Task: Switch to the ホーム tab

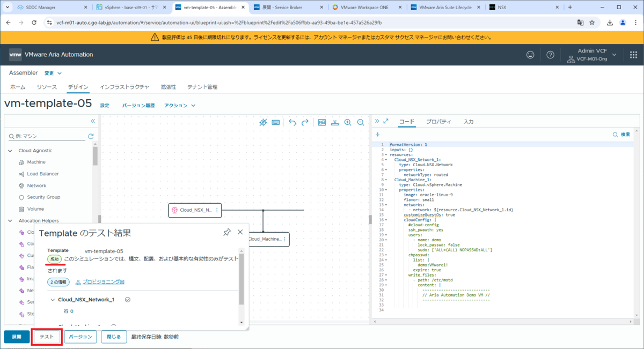Action: (18, 87)
